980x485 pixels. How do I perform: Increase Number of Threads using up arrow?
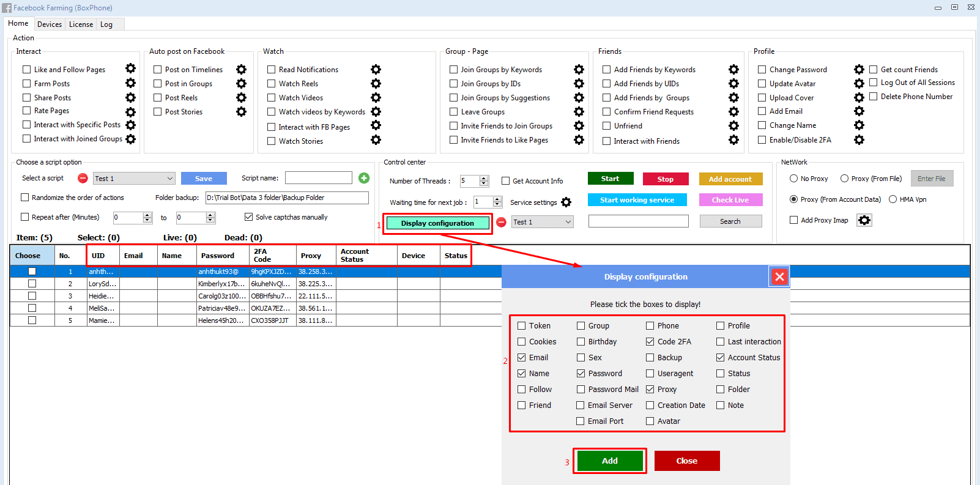pyautogui.click(x=484, y=179)
